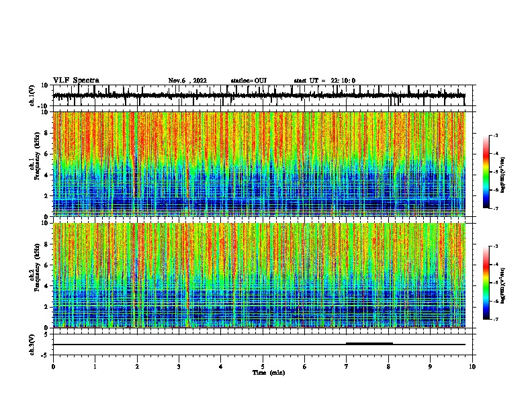Click the "6" kHz tick on ch.2 spectrogram axis
This screenshot has height=411, width=532.
[46, 265]
